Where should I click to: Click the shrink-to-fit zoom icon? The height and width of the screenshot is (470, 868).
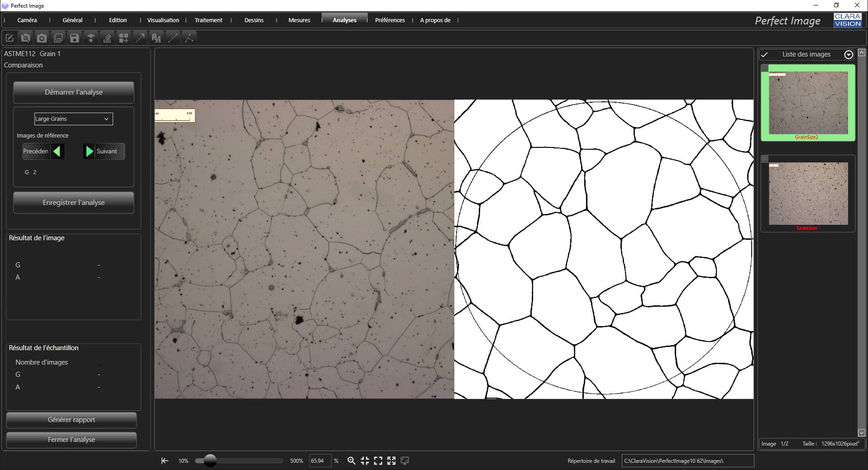click(365, 461)
